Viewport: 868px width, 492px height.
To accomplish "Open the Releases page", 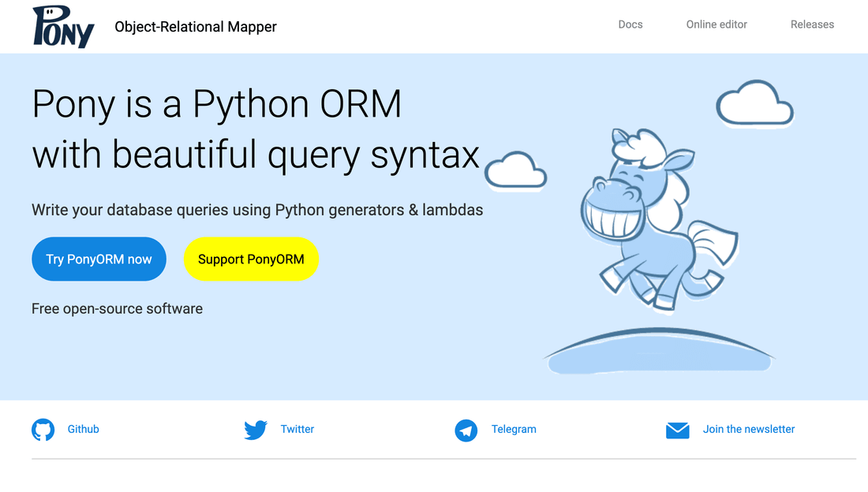I will click(x=812, y=24).
